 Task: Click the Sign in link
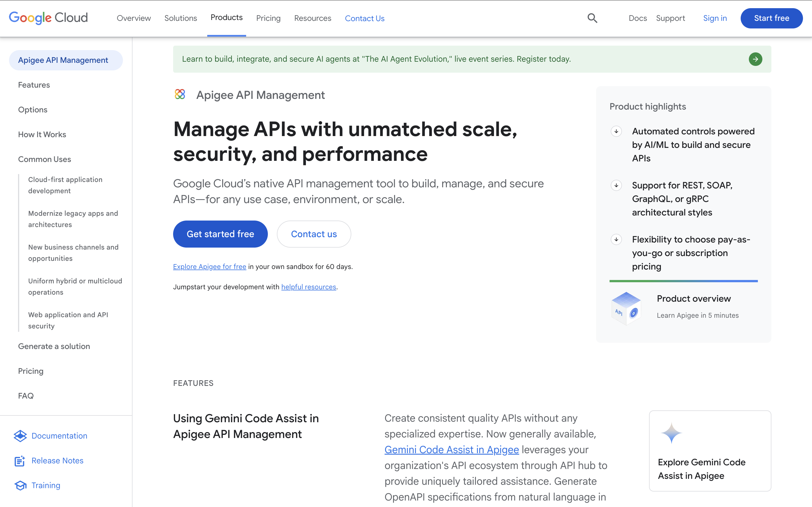point(715,18)
